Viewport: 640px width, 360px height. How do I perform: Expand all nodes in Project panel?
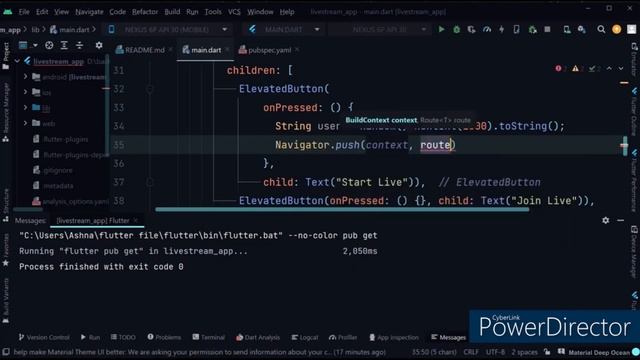[x=64, y=45]
